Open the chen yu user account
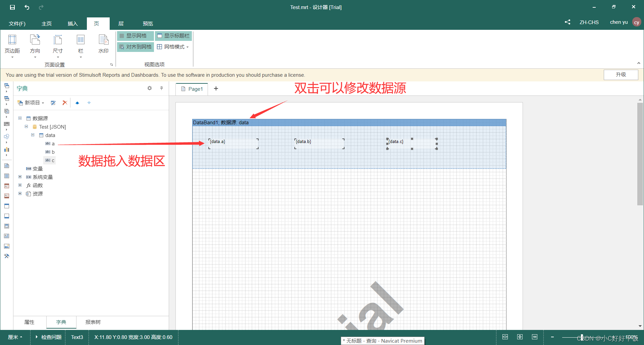The image size is (644, 345). pos(625,22)
